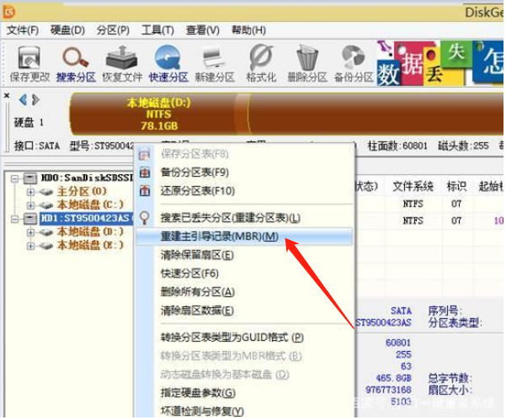Open the 工具(T) menu
This screenshot has width=506, height=420.
tap(157, 30)
